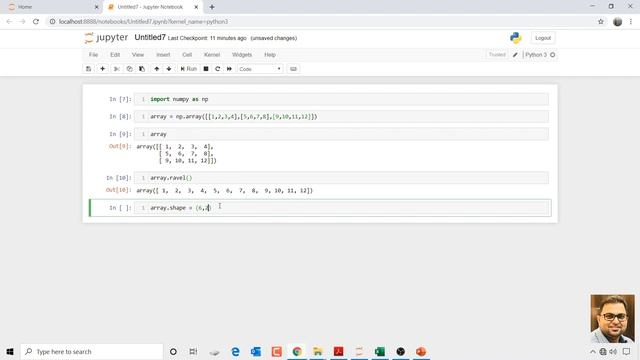Save the notebook with the floppy icon
640x360 pixels.
[88, 69]
